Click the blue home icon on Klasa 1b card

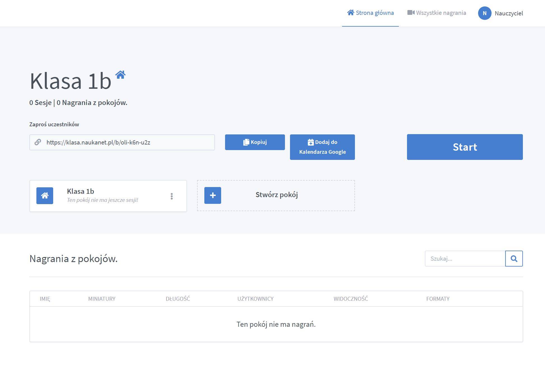click(45, 195)
